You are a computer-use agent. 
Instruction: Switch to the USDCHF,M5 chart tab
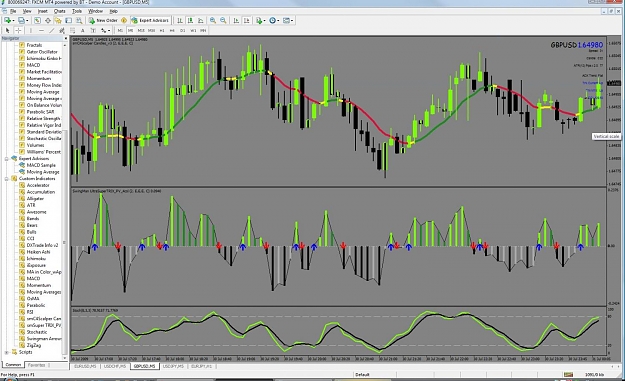pos(115,366)
